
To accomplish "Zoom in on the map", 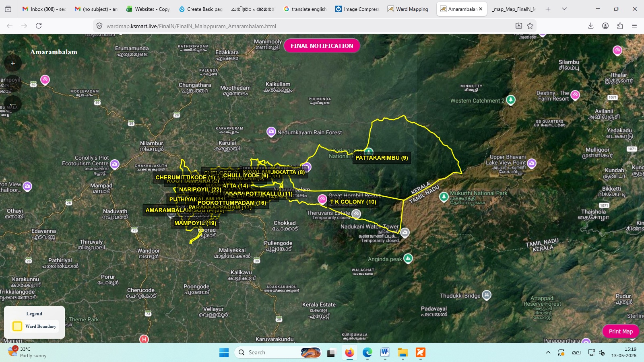I will (13, 63).
